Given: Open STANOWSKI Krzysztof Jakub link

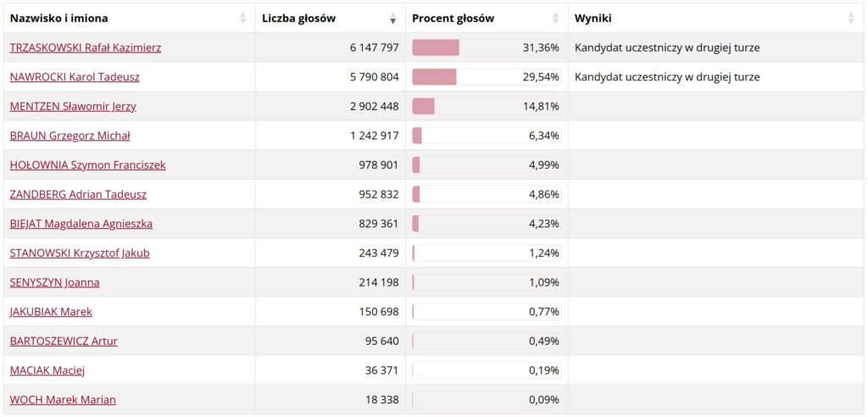Looking at the screenshot, I should [80, 253].
